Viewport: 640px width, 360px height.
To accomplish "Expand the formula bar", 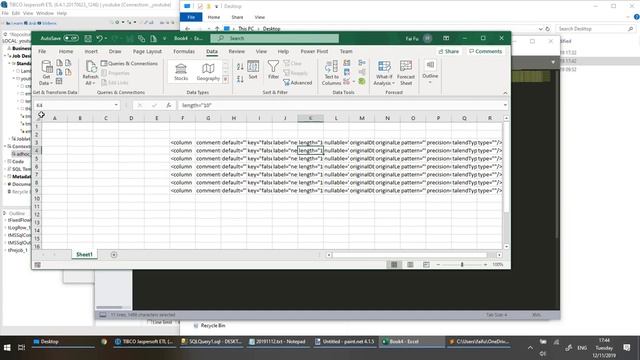I will pos(505,105).
